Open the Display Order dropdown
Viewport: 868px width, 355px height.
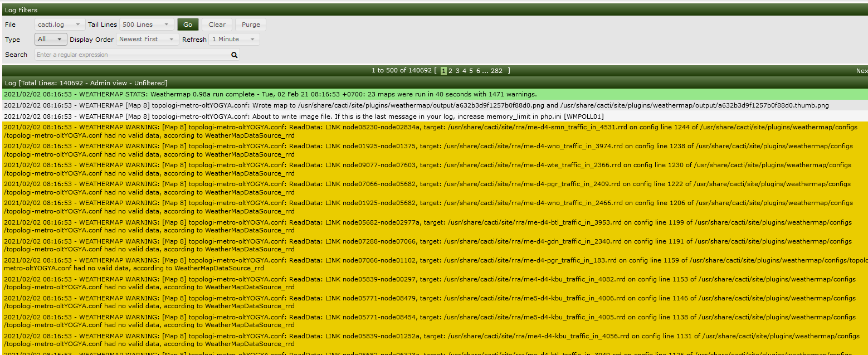click(147, 39)
